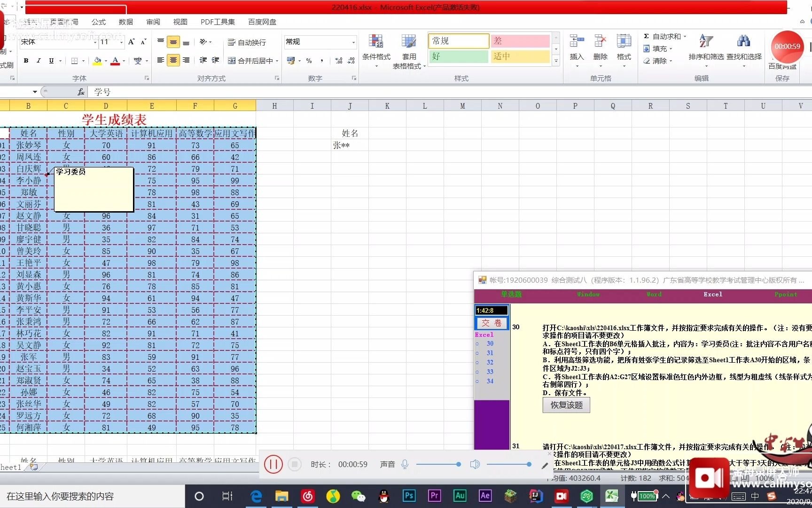Increase font size with the large A icon
Image resolution: width=812 pixels, height=508 pixels.
(x=132, y=42)
